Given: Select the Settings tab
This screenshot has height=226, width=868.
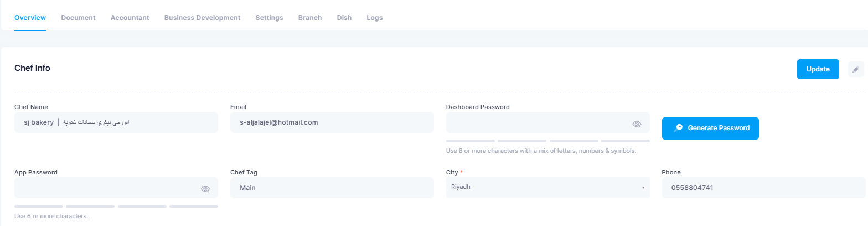Looking at the screenshot, I should [x=269, y=18].
